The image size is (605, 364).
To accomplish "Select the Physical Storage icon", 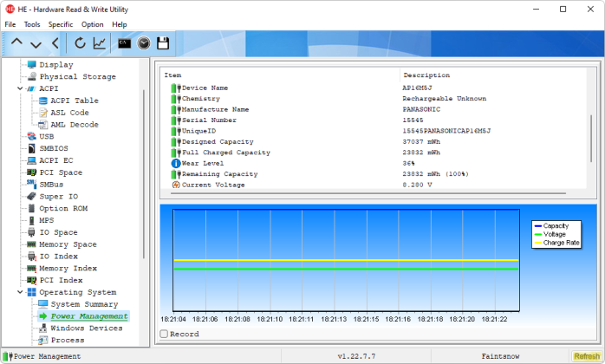I will (x=32, y=76).
